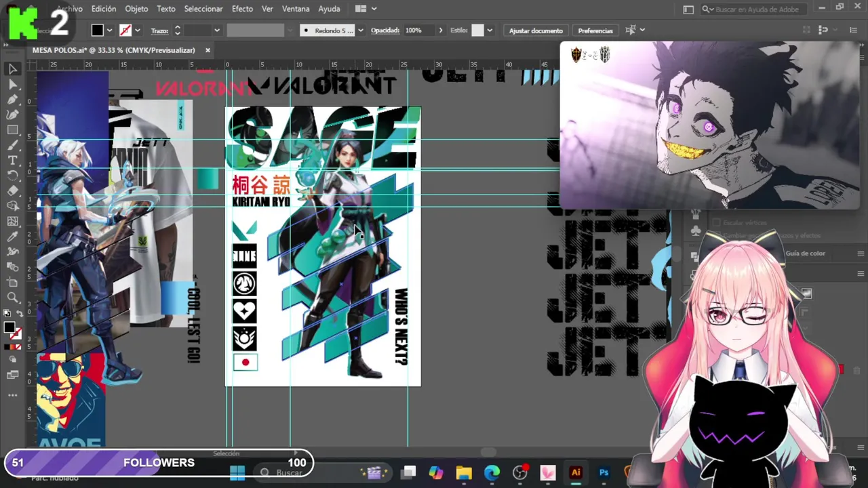This screenshot has width=868, height=488.
Task: Click the horizontal canvas scrollbar thumb
Action: [x=488, y=452]
